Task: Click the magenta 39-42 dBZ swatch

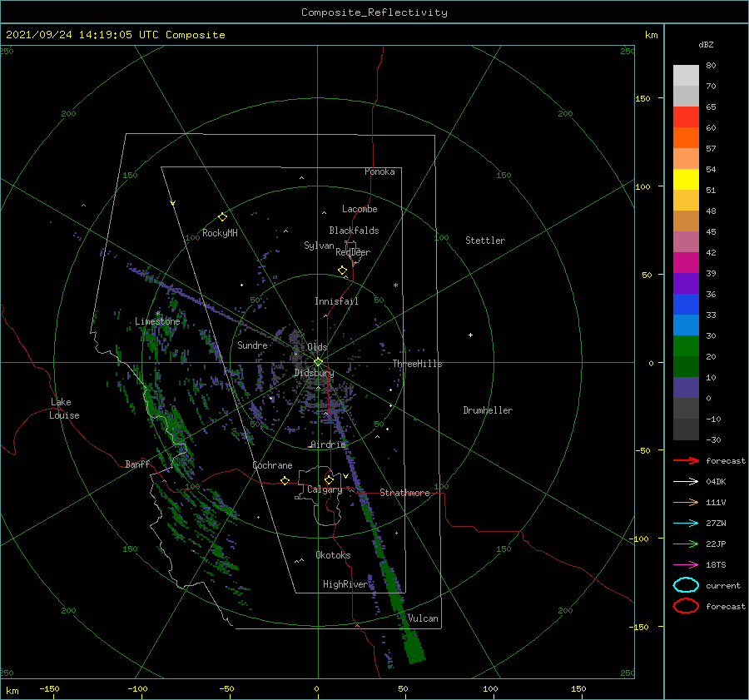Action: (686, 263)
